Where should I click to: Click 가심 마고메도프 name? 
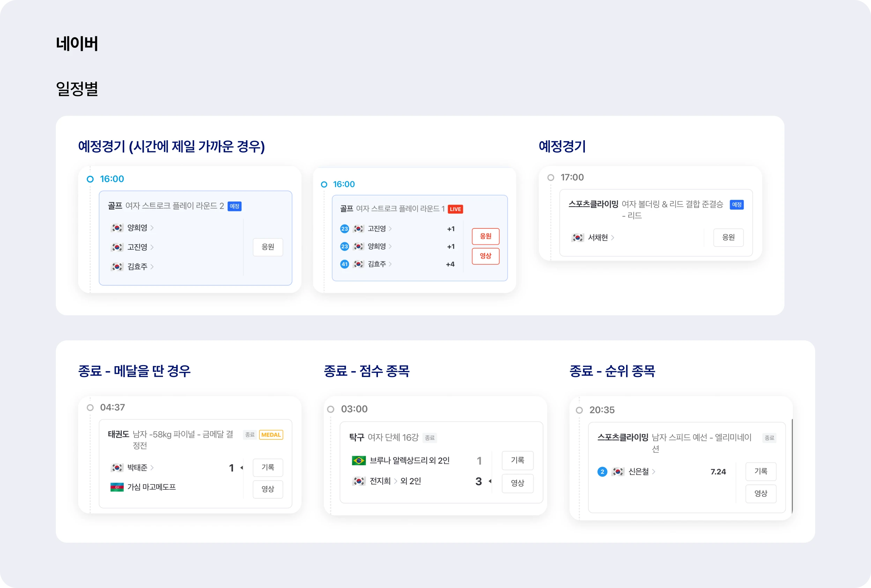pyautogui.click(x=151, y=487)
